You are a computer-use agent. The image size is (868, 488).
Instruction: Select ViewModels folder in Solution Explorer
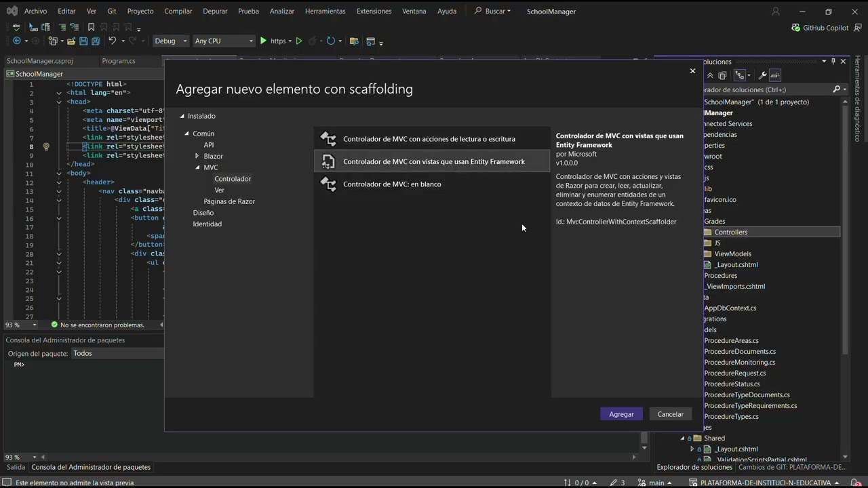tap(732, 254)
